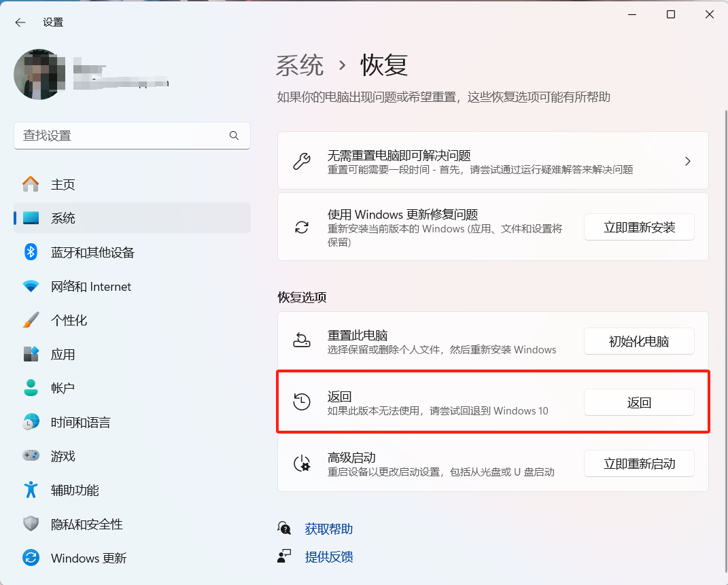Select 蓝牙和其他设备 in the sidebar
Screen dimensions: 728x585
tap(132, 252)
